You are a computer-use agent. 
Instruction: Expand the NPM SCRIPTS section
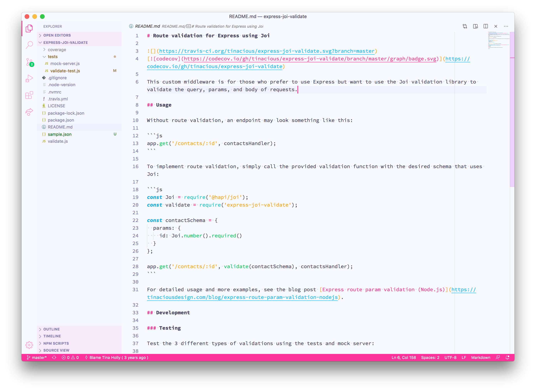(56, 343)
